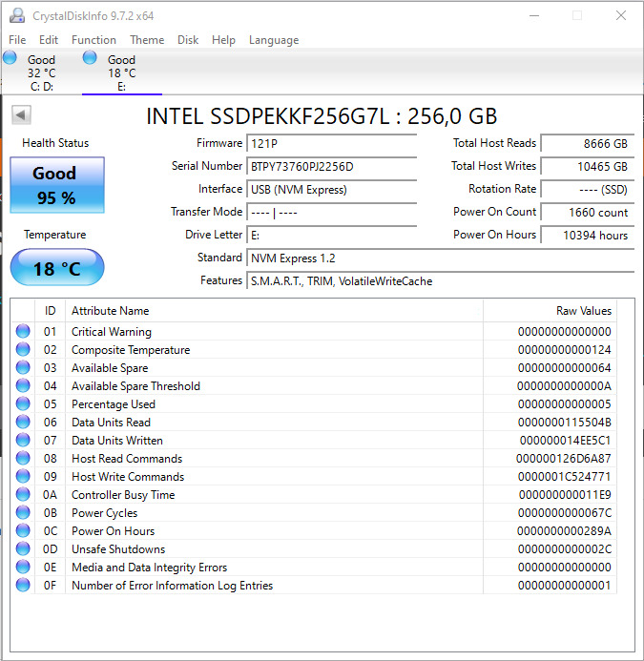Click status orb of Controller Busy Time row
The width and height of the screenshot is (644, 661).
point(23,494)
